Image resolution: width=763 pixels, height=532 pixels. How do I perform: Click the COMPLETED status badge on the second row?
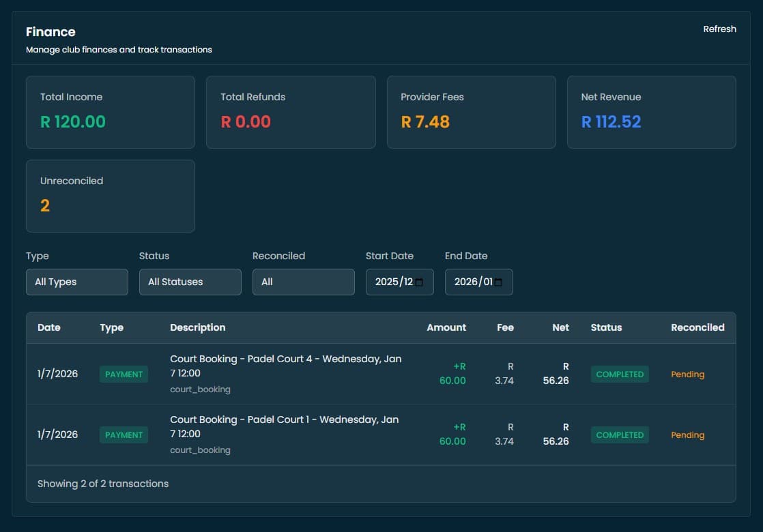[620, 434]
